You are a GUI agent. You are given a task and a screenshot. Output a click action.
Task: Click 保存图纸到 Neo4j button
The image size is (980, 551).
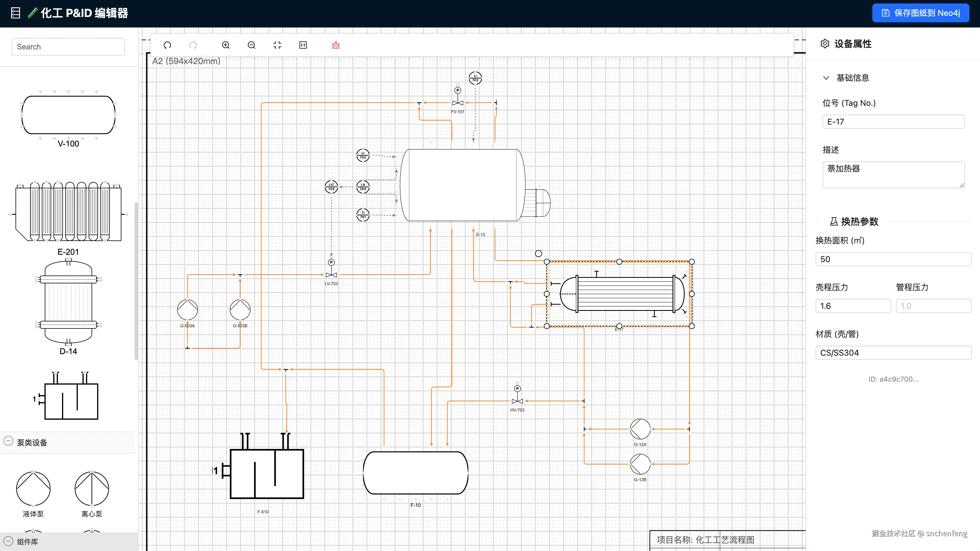[x=920, y=13]
